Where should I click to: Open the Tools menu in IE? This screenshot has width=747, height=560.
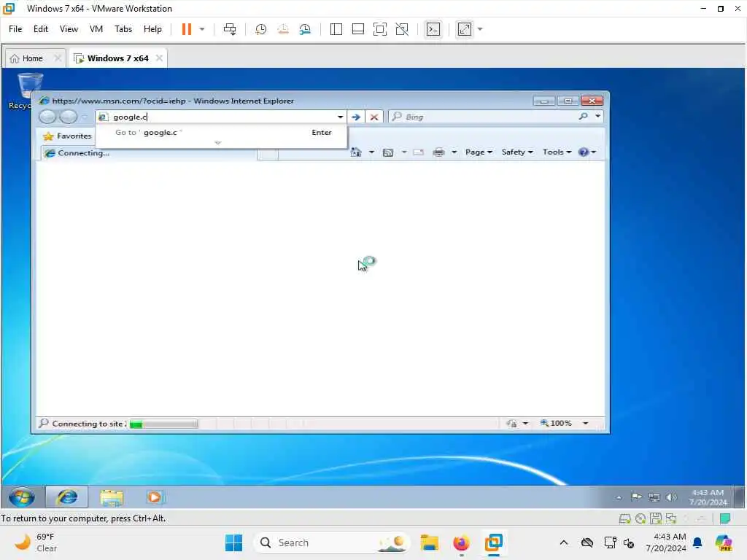(557, 152)
